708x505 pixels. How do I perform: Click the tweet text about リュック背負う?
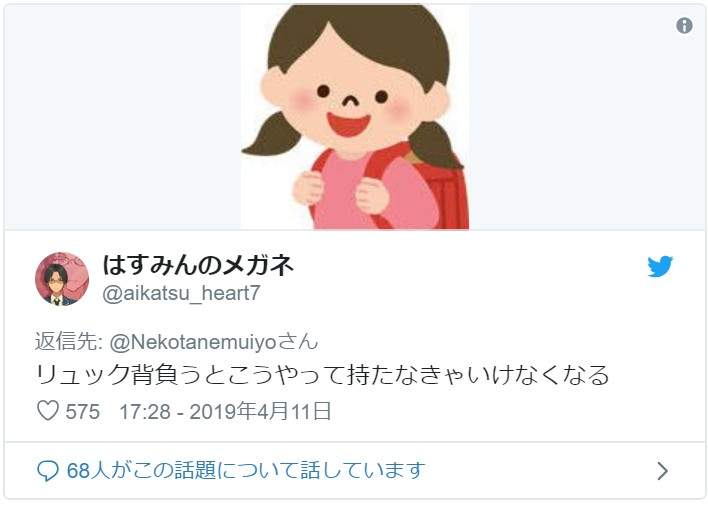[322, 375]
